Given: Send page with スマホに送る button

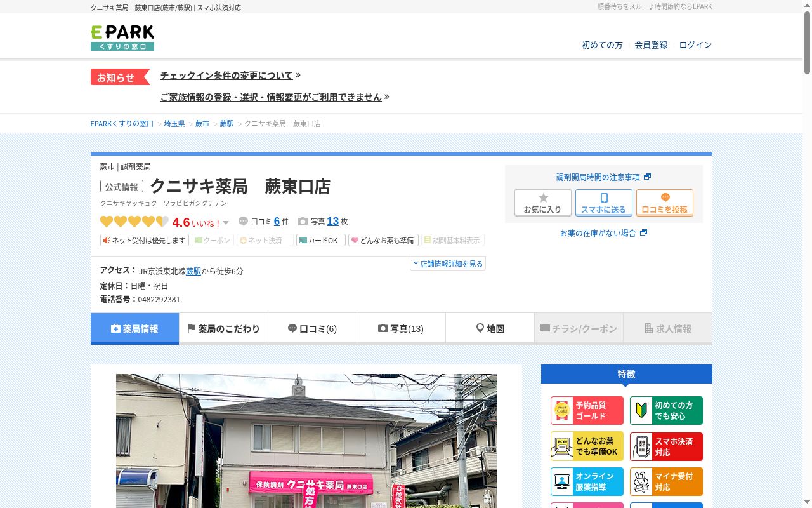Looking at the screenshot, I should pyautogui.click(x=604, y=203).
